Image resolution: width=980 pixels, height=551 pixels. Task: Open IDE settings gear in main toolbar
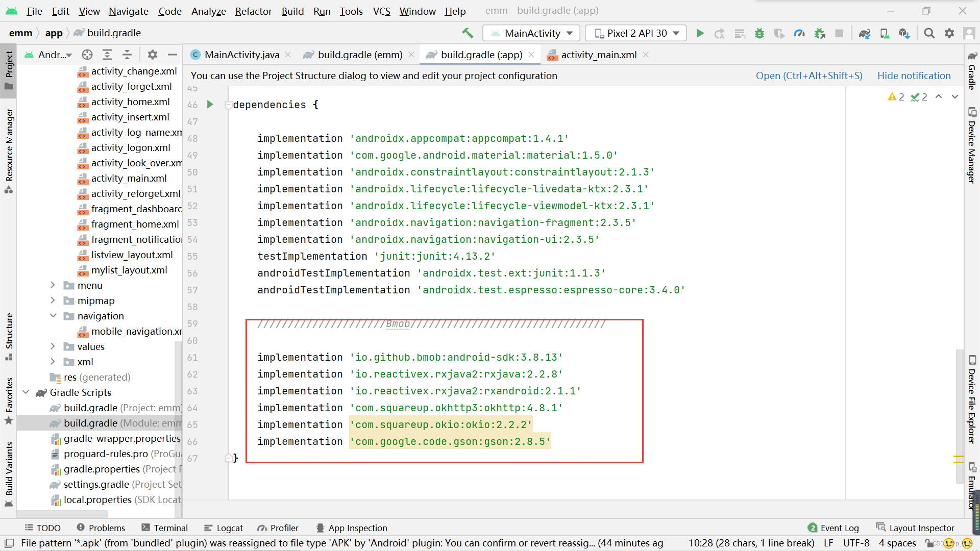(x=949, y=33)
